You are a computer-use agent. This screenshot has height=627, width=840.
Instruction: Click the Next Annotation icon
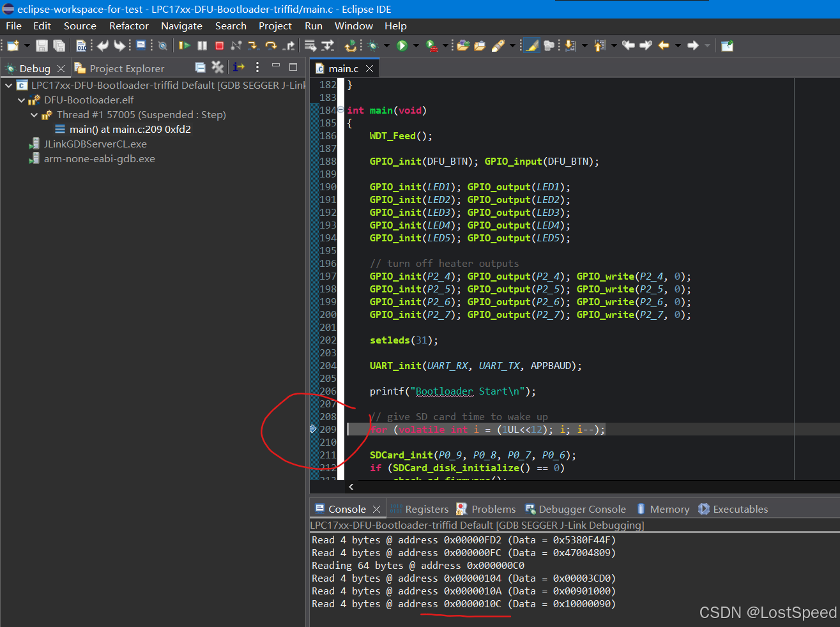(570, 45)
